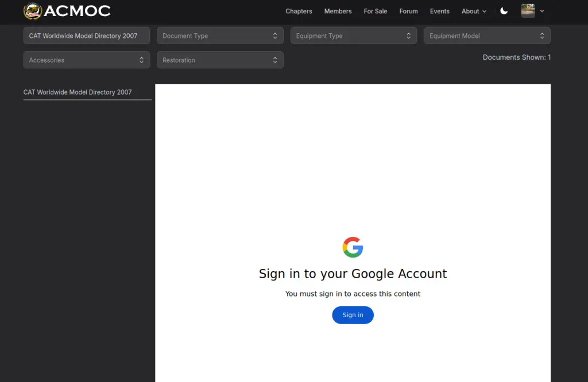Open user avatar thumbnail menu
The image size is (588, 382).
(x=528, y=11)
